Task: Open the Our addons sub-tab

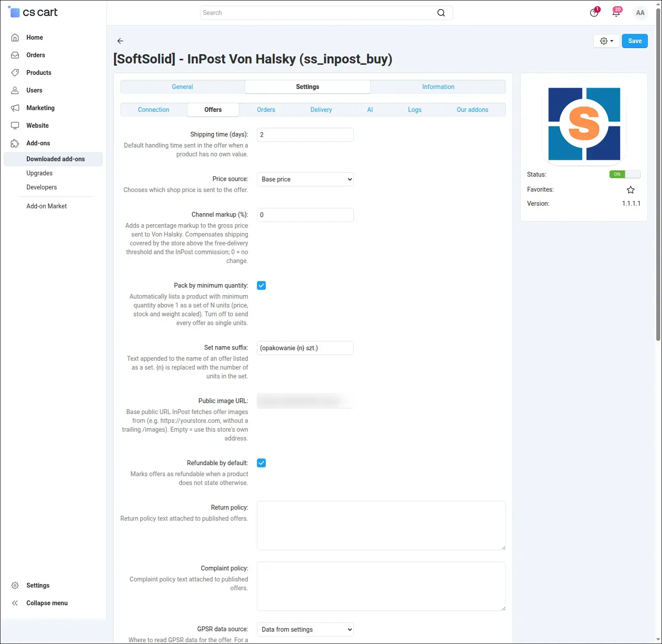Action: coord(472,110)
